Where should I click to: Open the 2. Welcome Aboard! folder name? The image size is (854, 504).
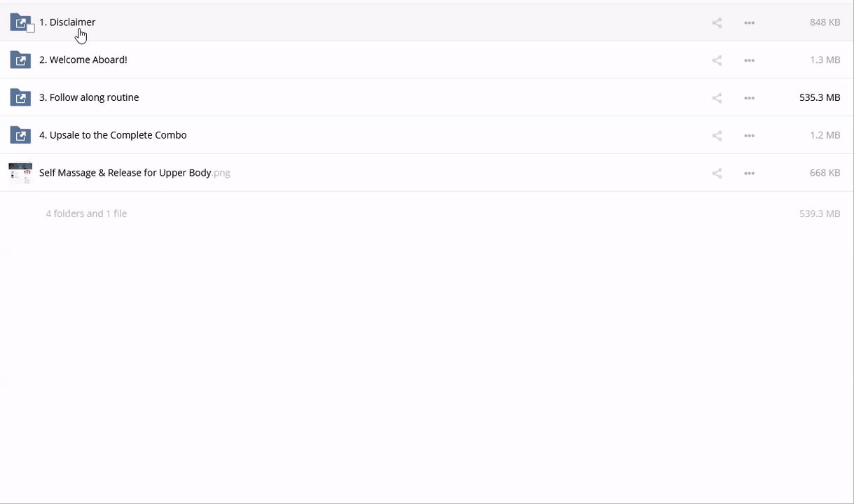[83, 60]
